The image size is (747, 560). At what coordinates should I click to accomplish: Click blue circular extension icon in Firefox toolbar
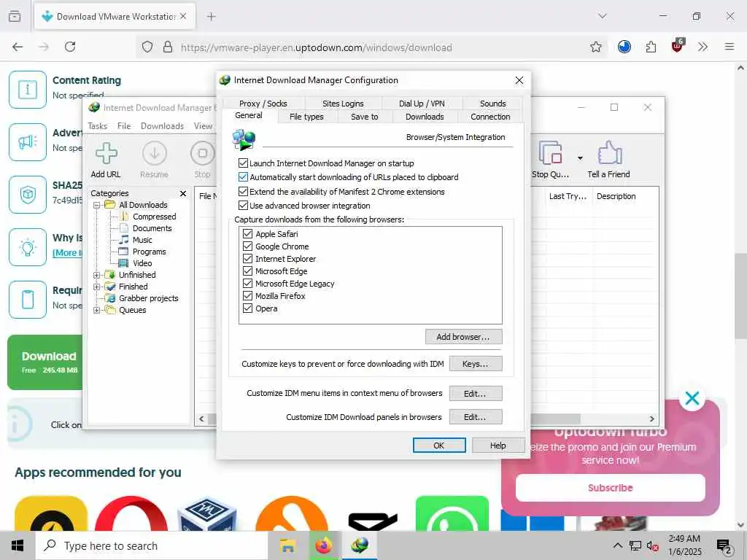pos(624,47)
